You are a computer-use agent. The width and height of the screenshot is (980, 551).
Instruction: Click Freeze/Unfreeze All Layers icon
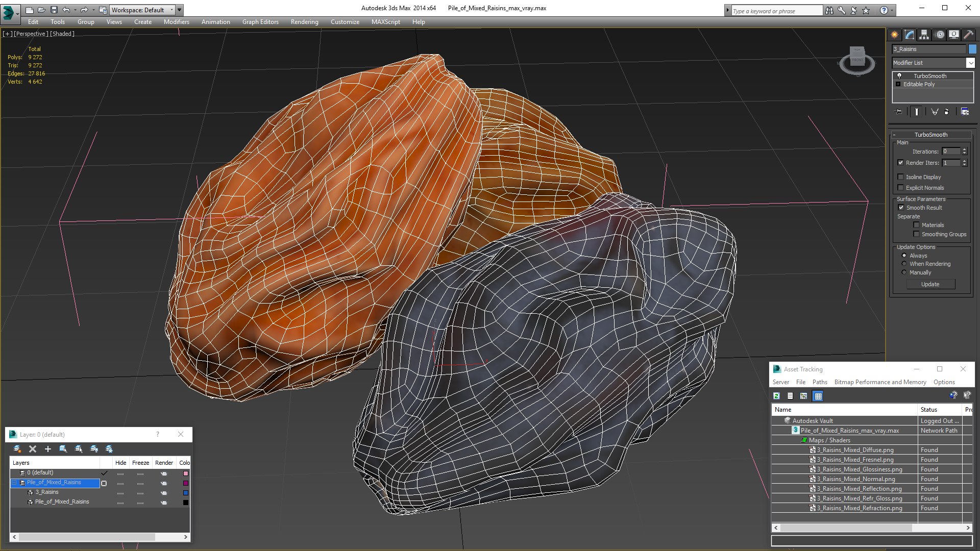click(x=109, y=449)
